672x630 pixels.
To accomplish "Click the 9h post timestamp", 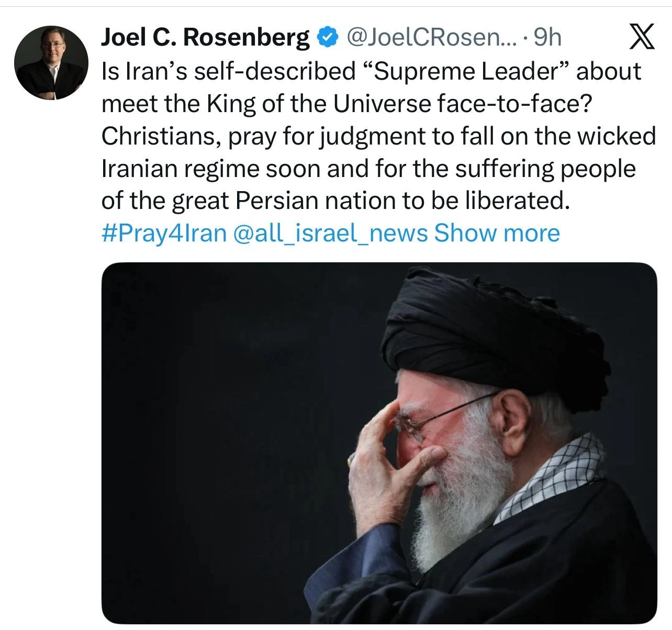I will tap(546, 37).
